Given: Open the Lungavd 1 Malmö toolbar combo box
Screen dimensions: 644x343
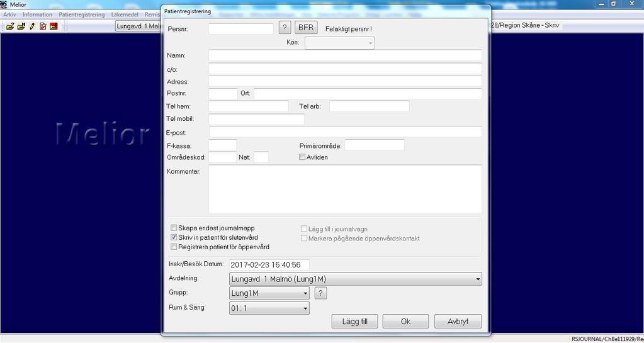Looking at the screenshot, I should click(x=138, y=26).
